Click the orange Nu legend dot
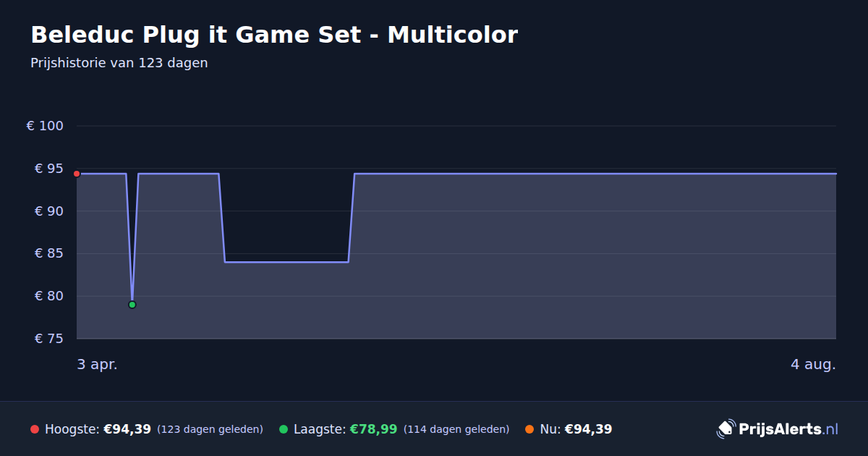Viewport: 868px width, 456px height. tap(529, 429)
